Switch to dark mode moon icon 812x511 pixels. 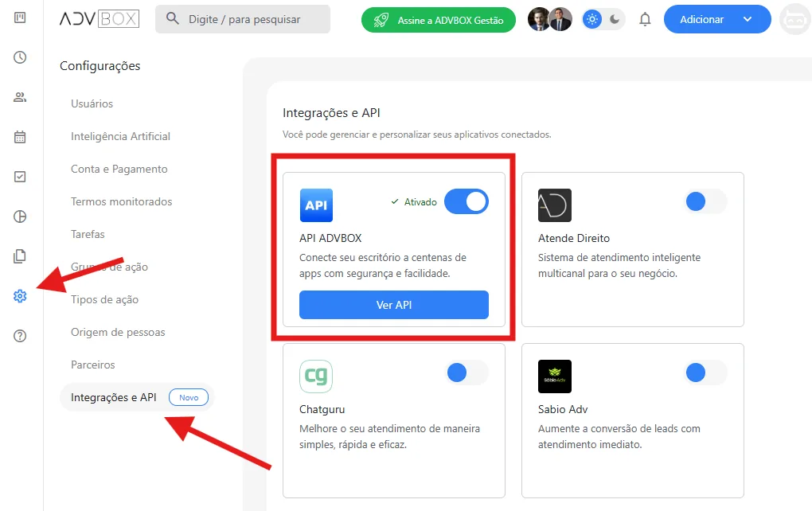pos(615,20)
